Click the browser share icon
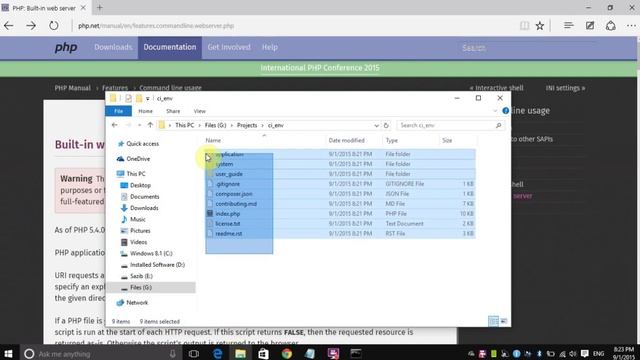The height and width of the screenshot is (360, 640). click(611, 26)
